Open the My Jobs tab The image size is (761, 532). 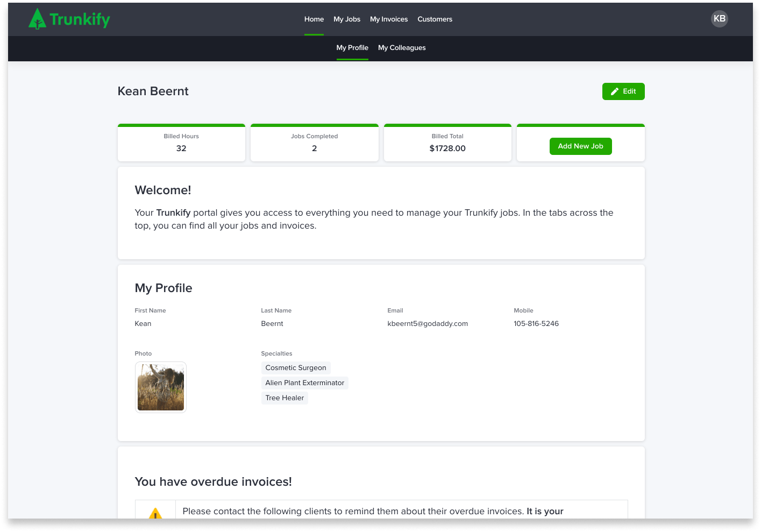point(347,19)
